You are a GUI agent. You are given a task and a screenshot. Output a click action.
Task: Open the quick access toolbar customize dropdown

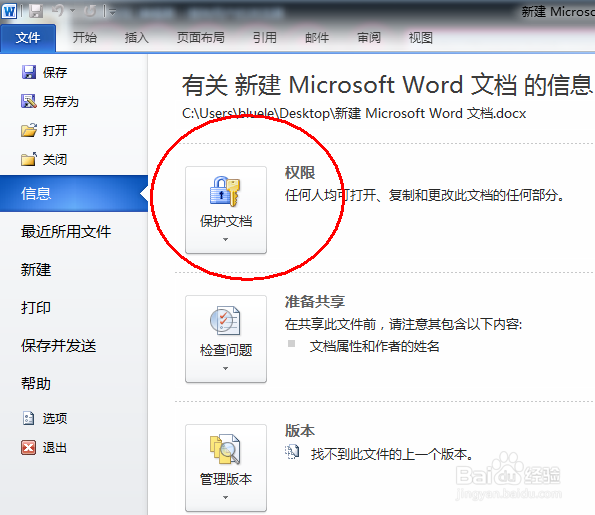coord(112,12)
